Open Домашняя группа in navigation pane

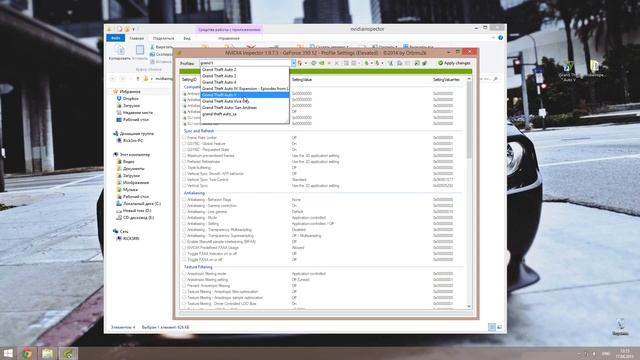coord(136,133)
